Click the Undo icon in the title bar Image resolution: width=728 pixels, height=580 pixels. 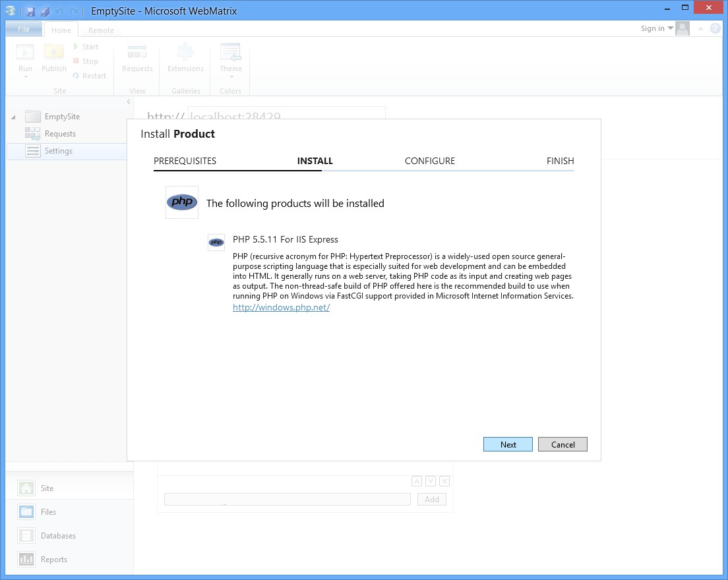coord(59,11)
